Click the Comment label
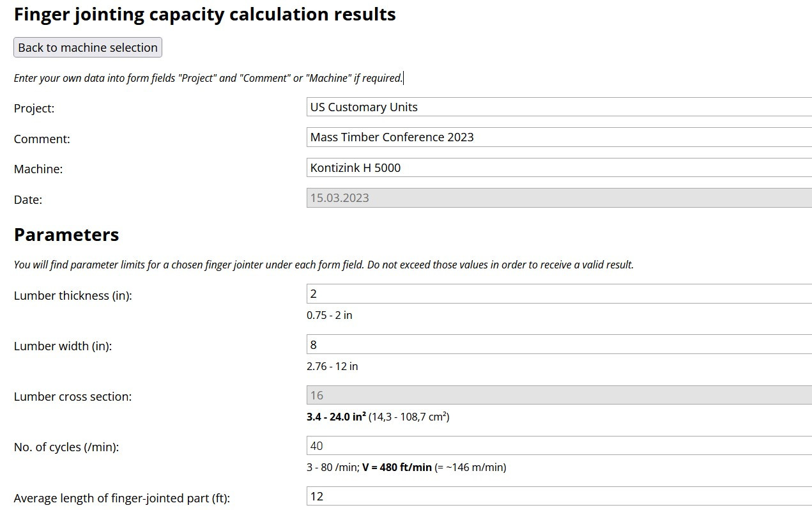812x510 pixels. point(42,139)
